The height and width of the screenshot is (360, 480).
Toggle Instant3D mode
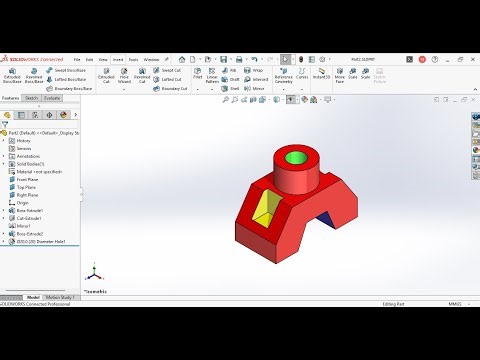321,73
